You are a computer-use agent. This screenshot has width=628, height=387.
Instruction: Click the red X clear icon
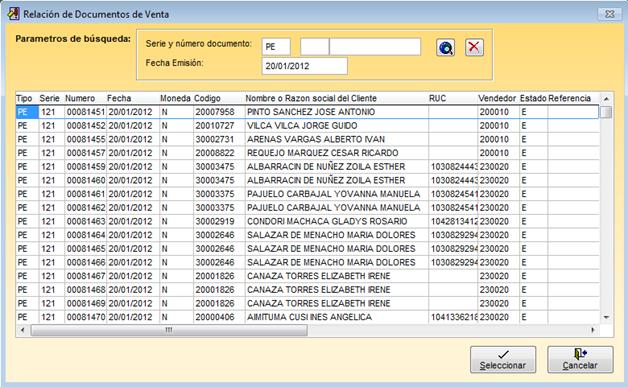coord(474,47)
